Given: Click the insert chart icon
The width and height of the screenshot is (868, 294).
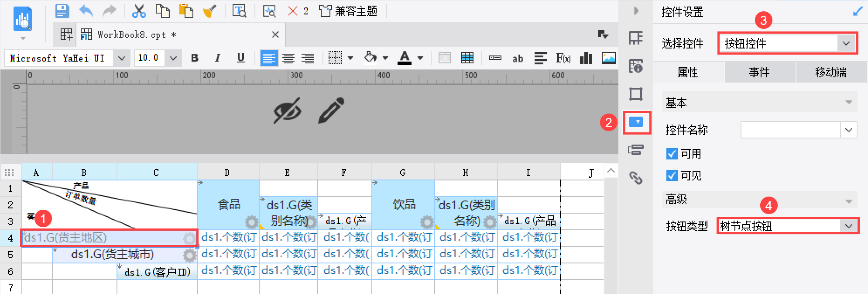Looking at the screenshot, I should 586,58.
